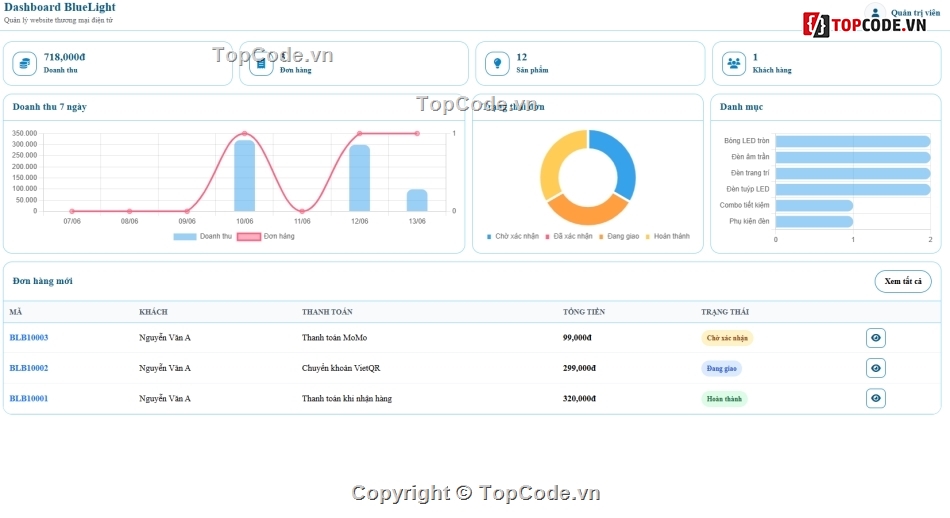This screenshot has height=518, width=950.
Task: Click the 718,000đ revenue value
Action: [x=64, y=57]
